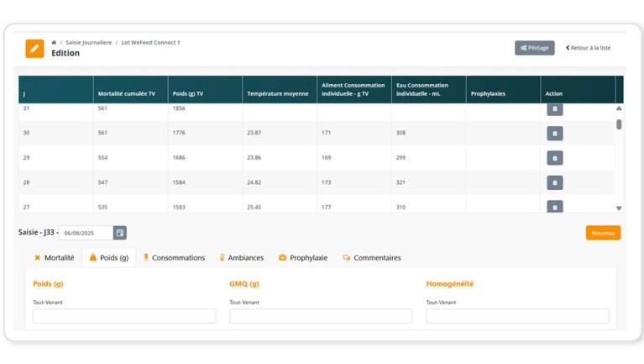Click the orange Nouveau button

click(603, 233)
